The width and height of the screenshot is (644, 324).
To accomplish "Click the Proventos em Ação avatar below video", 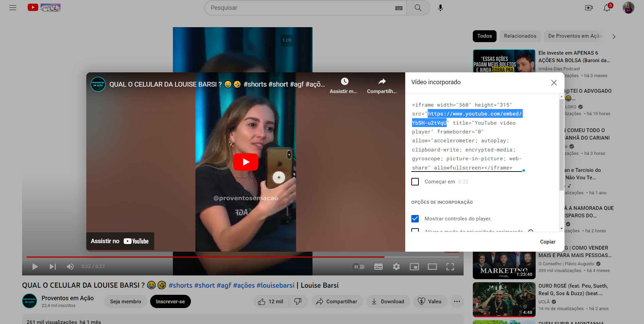I will tap(30, 301).
